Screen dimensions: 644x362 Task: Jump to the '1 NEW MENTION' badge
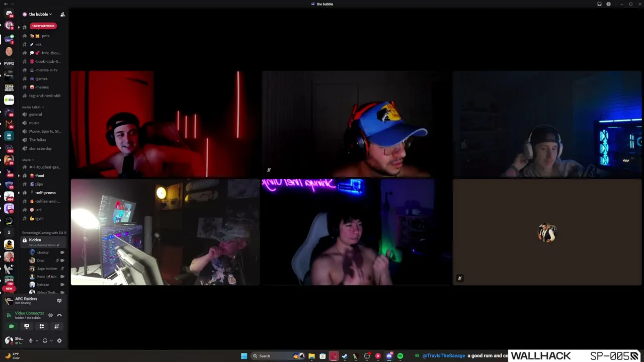click(x=43, y=26)
